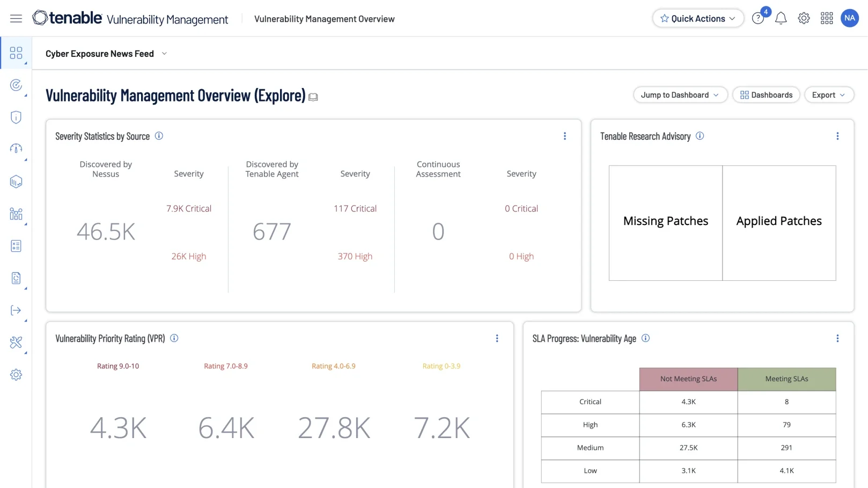The height and width of the screenshot is (488, 868).
Task: Click the 6.4K value under Rating 7.0-8.9
Action: point(226,428)
